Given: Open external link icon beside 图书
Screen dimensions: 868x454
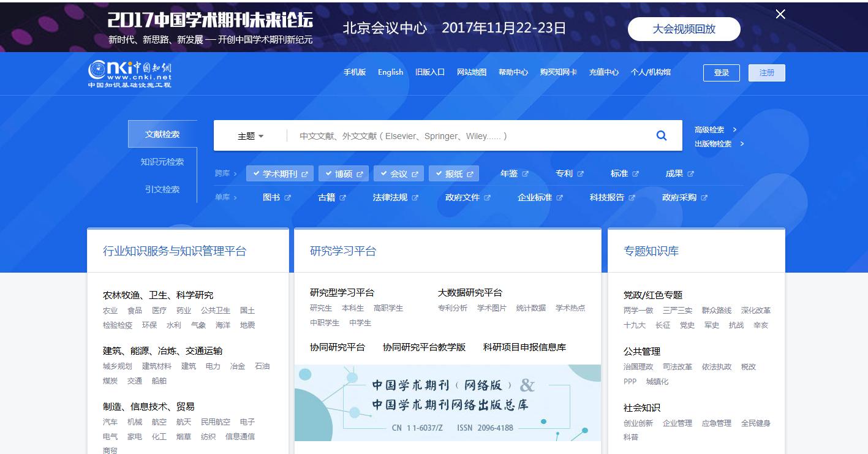Looking at the screenshot, I should pyautogui.click(x=287, y=198).
